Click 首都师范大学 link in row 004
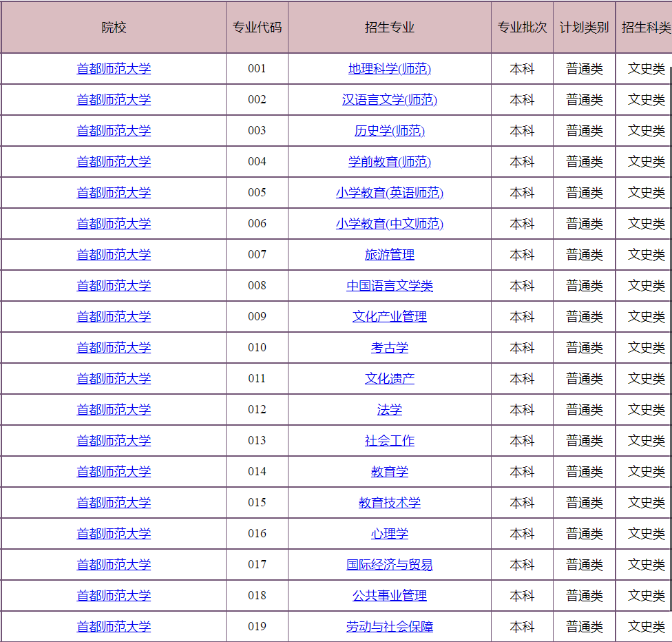672x642 pixels. [x=114, y=162]
